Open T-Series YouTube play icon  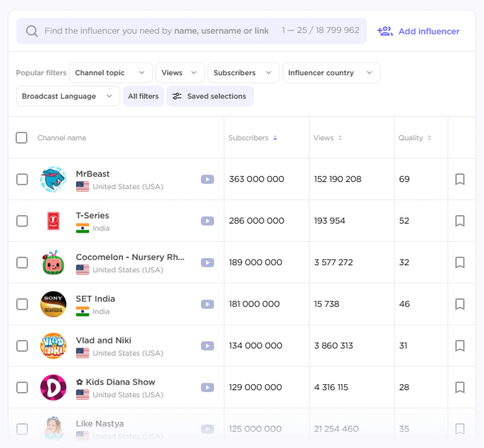(x=207, y=221)
